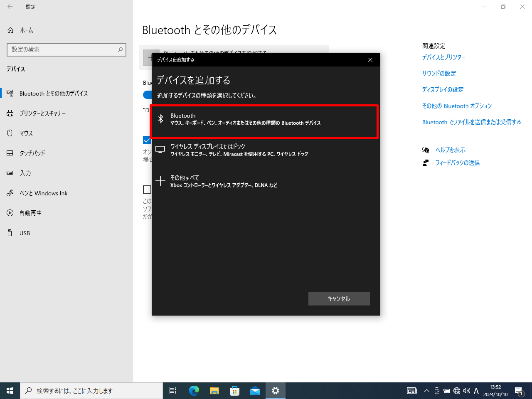Click the Bluetooth symbol icon in dialog
This screenshot has width=532, height=399.
point(160,119)
